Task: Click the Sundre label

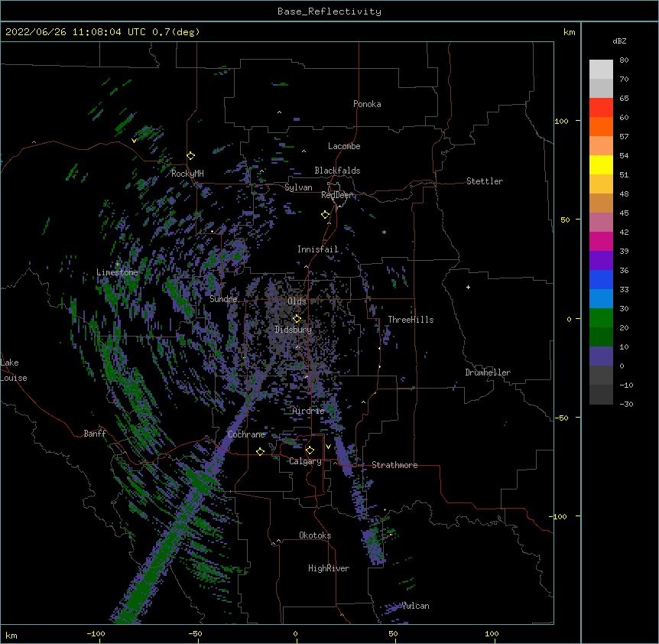Action: point(223,299)
